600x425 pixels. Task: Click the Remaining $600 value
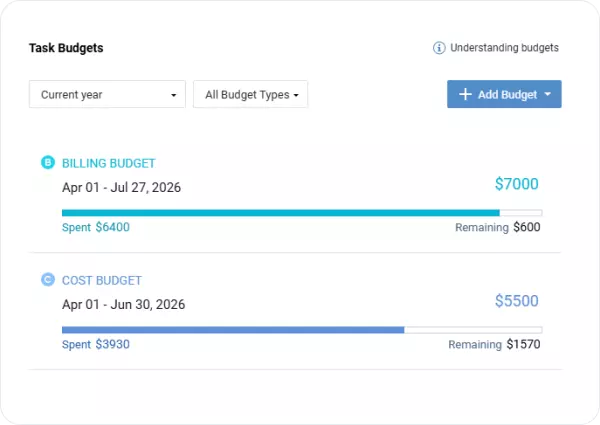pos(497,227)
